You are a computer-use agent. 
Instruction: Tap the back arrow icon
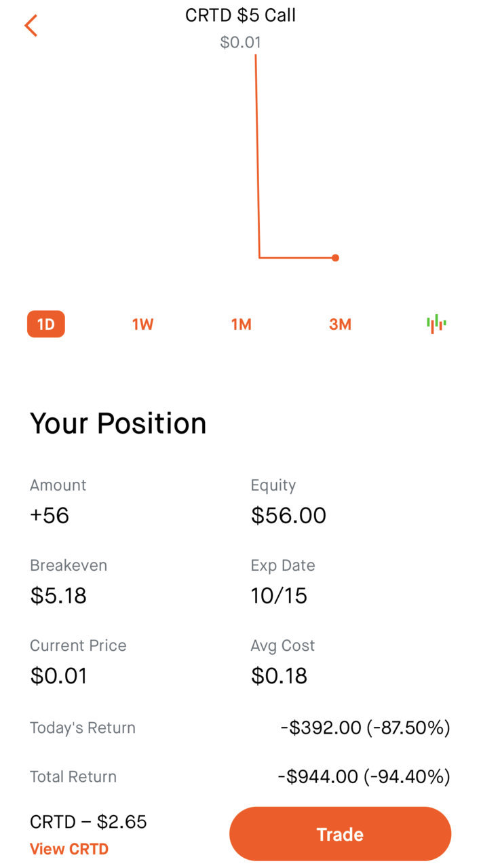(x=31, y=26)
